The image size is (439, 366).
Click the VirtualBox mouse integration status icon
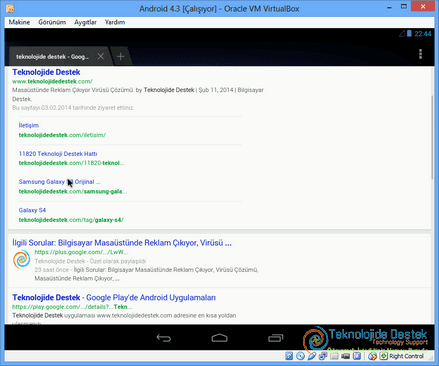pyautogui.click(x=372, y=356)
